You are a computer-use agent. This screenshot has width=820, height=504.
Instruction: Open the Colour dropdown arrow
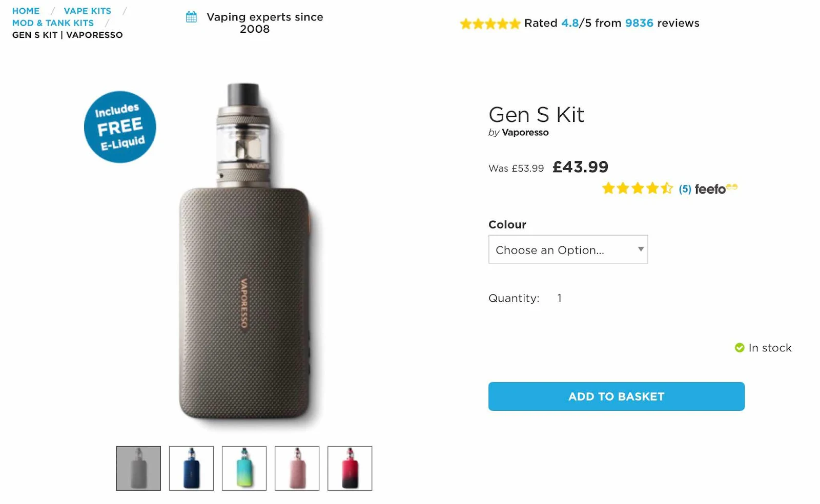coord(641,249)
